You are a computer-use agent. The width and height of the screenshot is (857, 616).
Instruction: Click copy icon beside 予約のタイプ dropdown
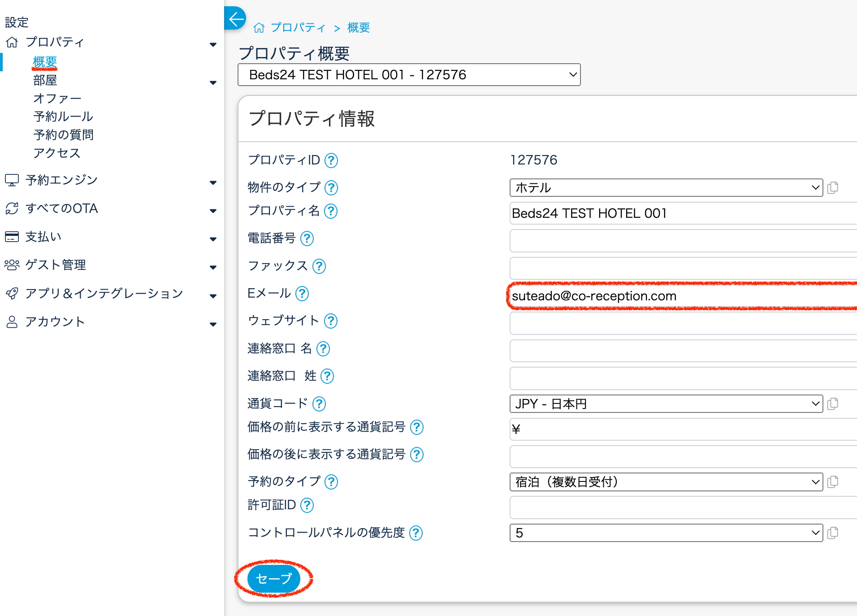[x=832, y=482]
